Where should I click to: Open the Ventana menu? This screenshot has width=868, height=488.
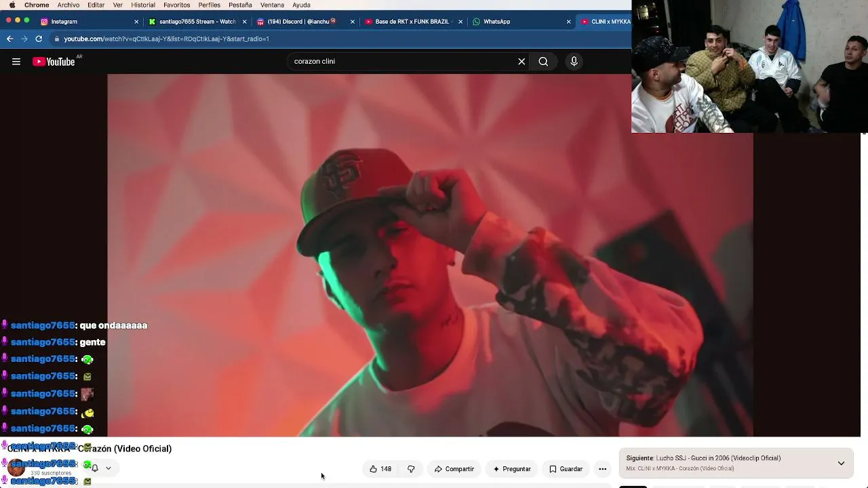tap(273, 5)
